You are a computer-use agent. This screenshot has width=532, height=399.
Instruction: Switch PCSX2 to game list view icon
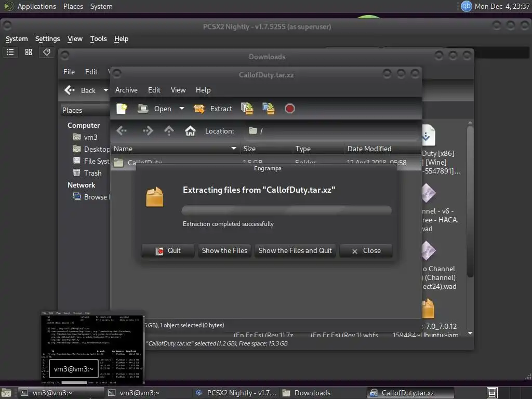coord(10,52)
